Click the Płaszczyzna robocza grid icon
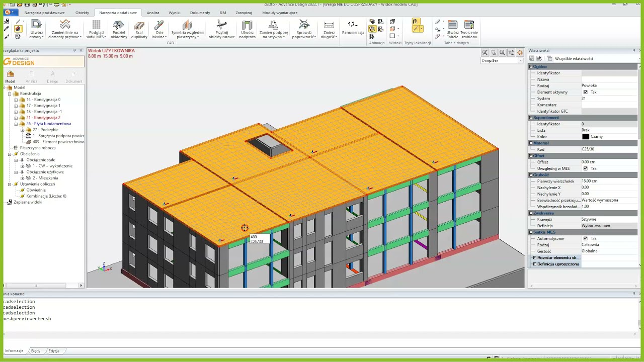Viewport: 644px width, 362px height. click(x=16, y=148)
